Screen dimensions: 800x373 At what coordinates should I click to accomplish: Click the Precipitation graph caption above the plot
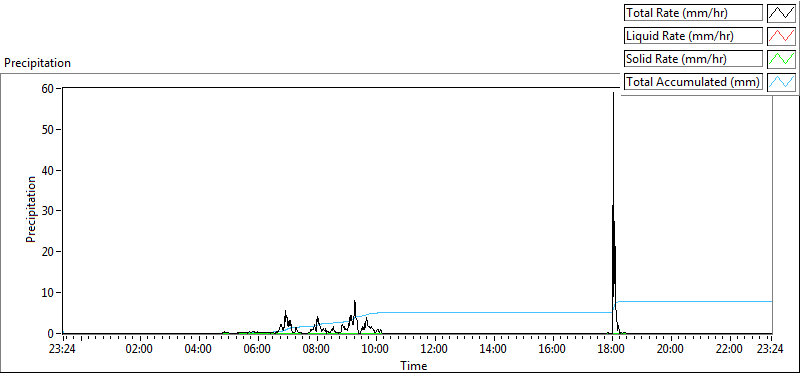pos(37,63)
